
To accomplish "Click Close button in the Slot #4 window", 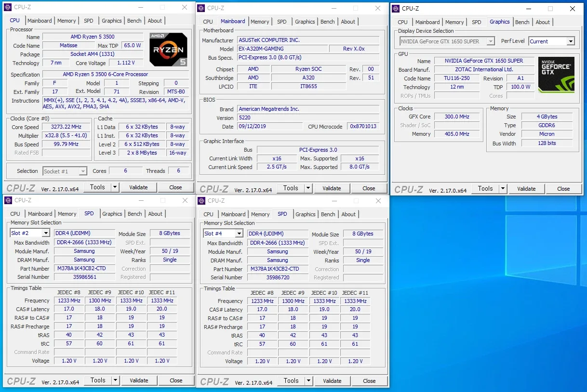I will (369, 381).
